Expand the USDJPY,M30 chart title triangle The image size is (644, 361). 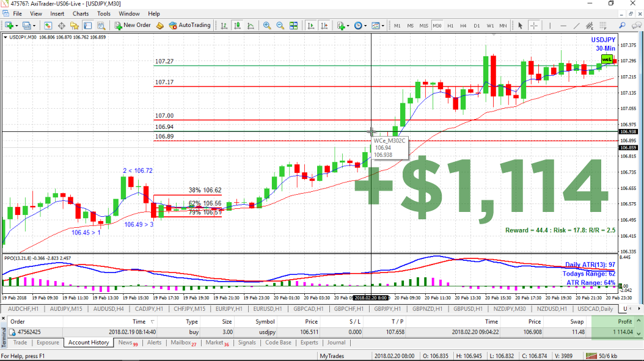5,37
